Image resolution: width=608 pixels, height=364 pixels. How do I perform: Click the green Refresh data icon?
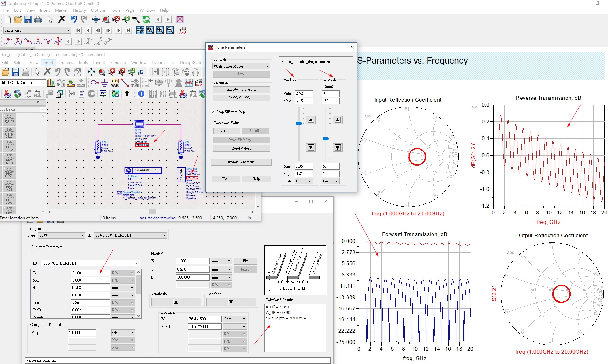pyautogui.click(x=146, y=20)
